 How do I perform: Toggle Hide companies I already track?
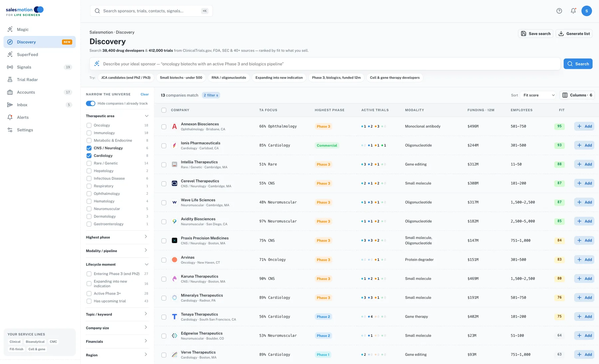[91, 103]
